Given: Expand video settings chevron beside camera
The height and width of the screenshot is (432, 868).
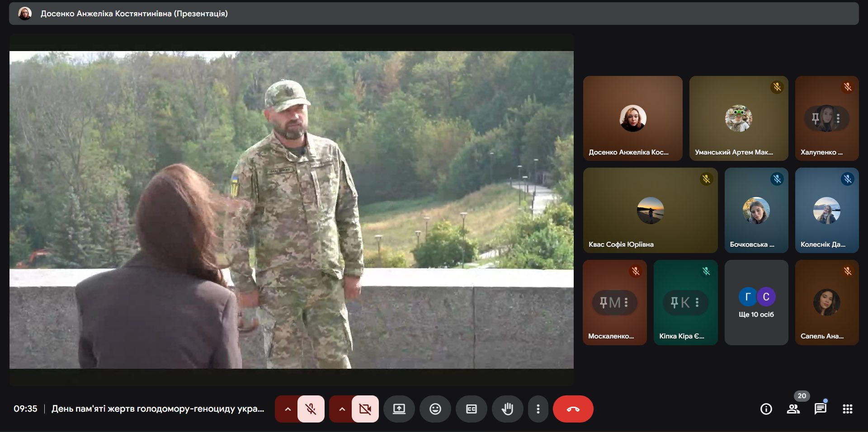Looking at the screenshot, I should (342, 409).
